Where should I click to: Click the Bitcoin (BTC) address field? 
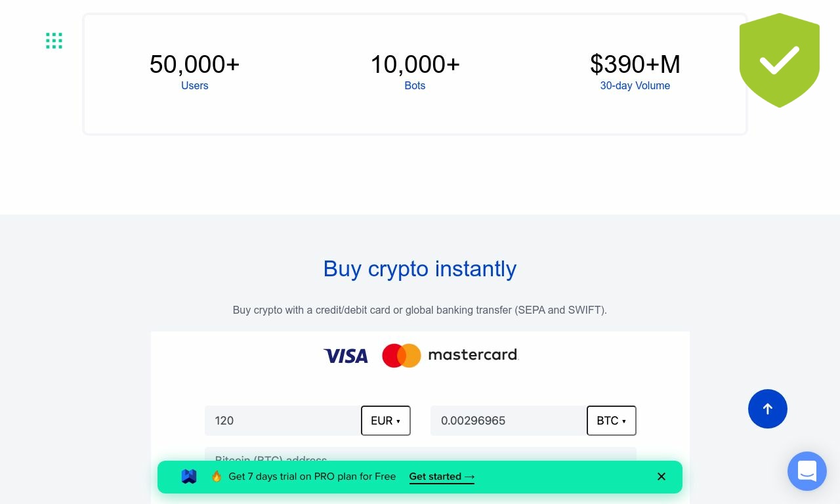[420, 454]
